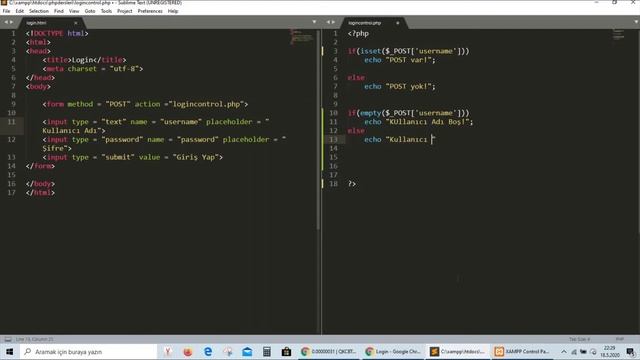The image size is (640, 360).
Task: Open right pane tab list dropdown arrow
Action: click(x=636, y=22)
